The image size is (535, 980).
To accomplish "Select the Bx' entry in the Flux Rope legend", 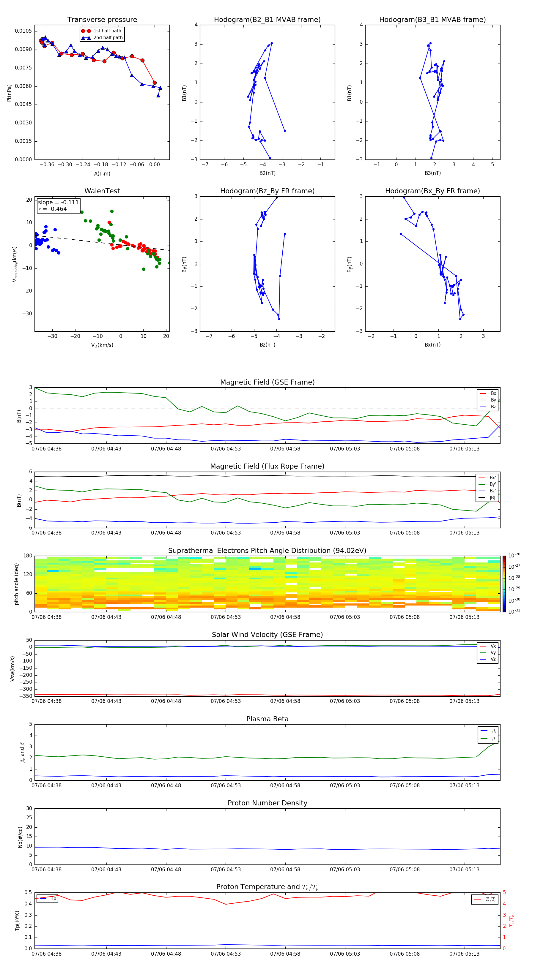I will 487,478.
